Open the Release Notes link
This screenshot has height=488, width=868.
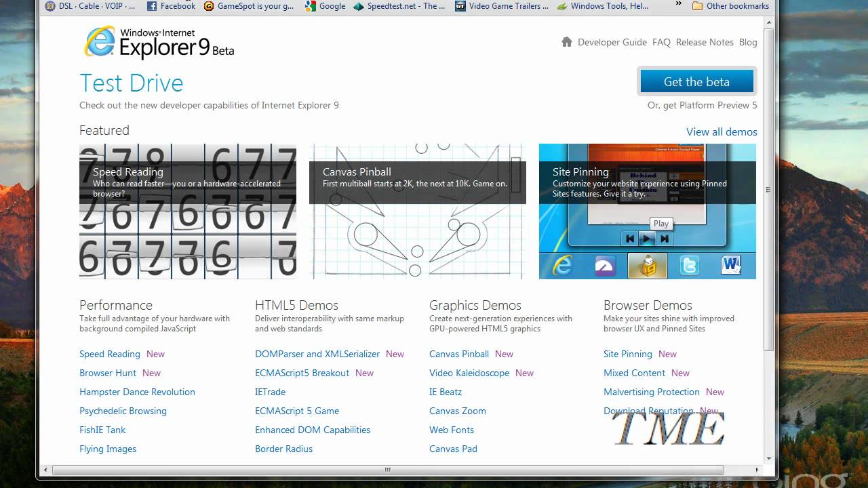click(x=705, y=42)
